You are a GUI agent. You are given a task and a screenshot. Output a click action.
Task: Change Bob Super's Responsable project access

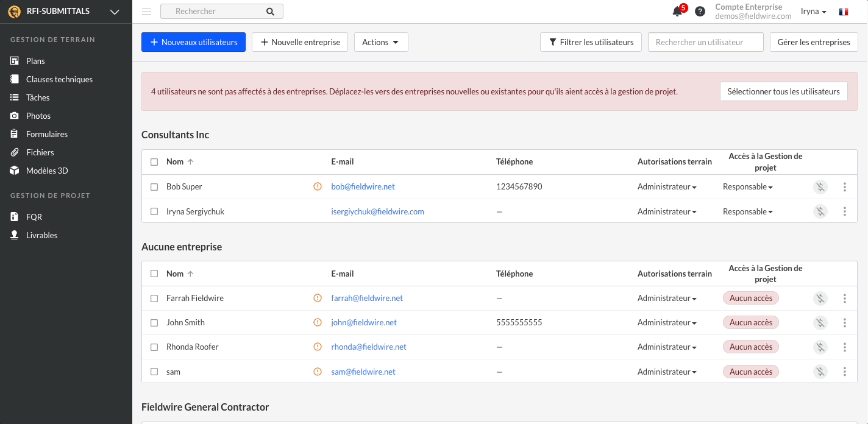click(748, 187)
